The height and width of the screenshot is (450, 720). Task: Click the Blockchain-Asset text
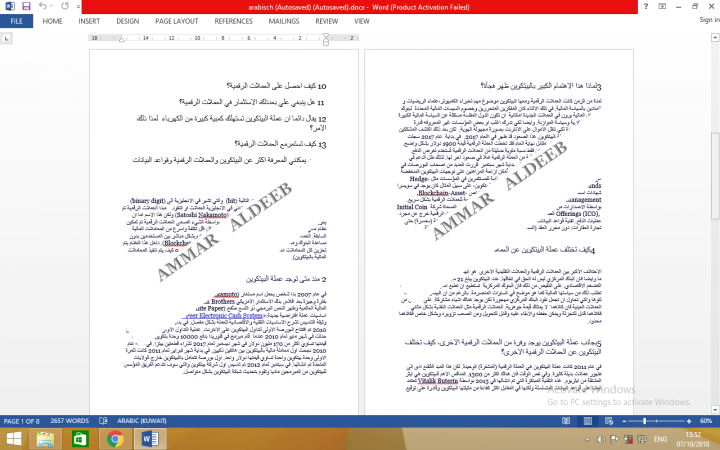pos(441,193)
